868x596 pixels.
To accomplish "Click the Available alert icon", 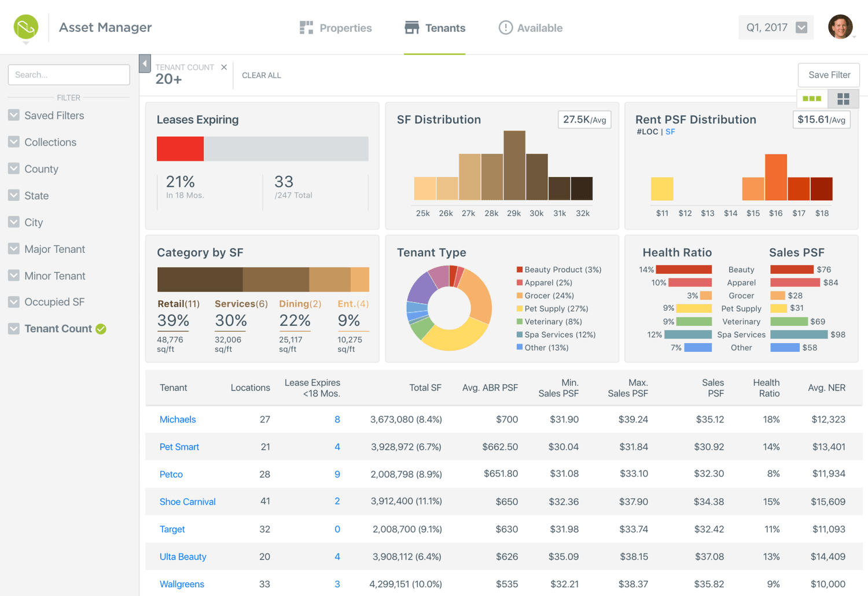I will pyautogui.click(x=505, y=28).
